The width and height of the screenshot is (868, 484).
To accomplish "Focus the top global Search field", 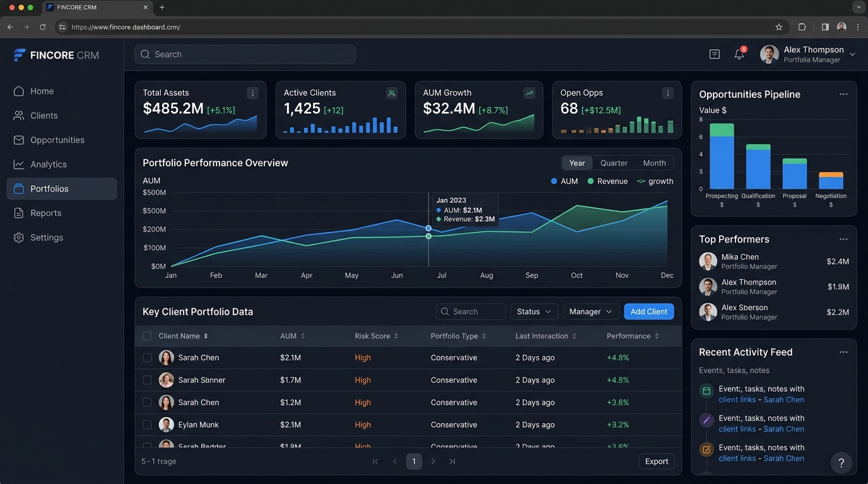I will click(245, 54).
